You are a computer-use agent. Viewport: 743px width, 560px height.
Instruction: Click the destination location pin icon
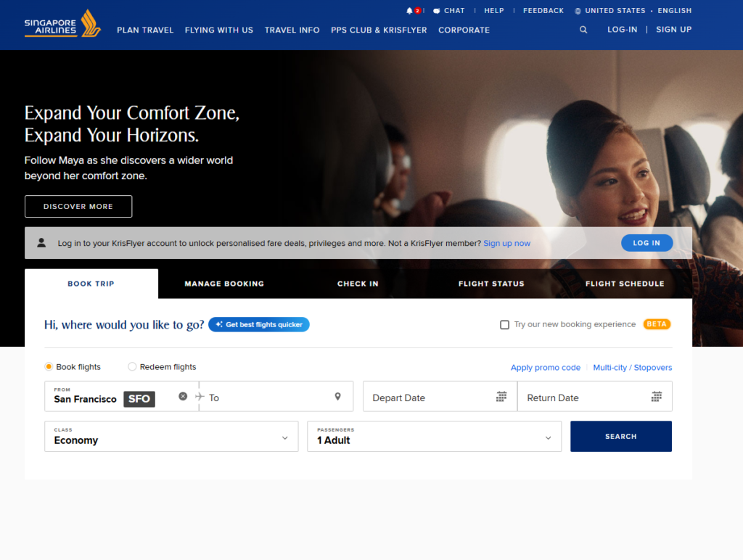pyautogui.click(x=337, y=397)
